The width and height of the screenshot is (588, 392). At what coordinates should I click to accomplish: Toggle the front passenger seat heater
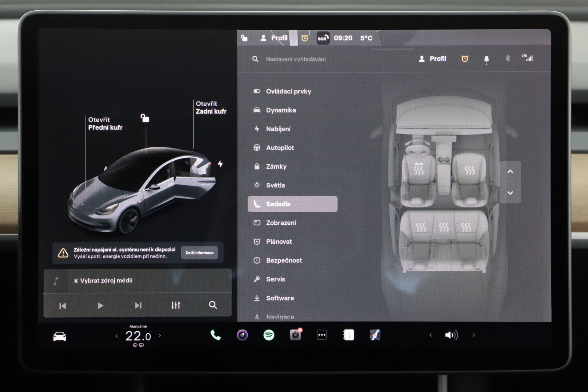click(469, 170)
